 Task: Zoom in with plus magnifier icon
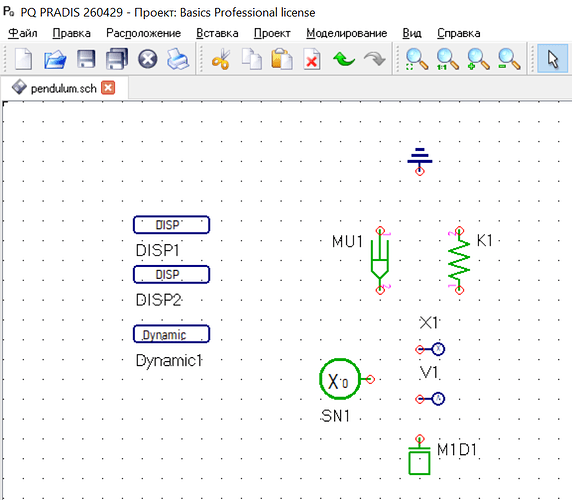(478, 59)
